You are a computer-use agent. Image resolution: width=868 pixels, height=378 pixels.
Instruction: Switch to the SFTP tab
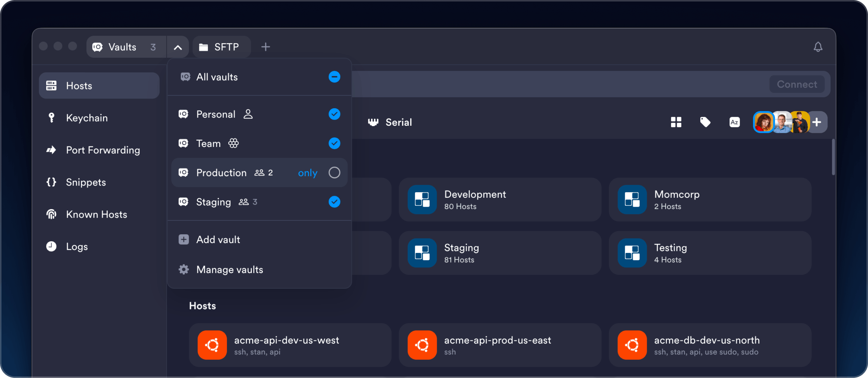222,47
